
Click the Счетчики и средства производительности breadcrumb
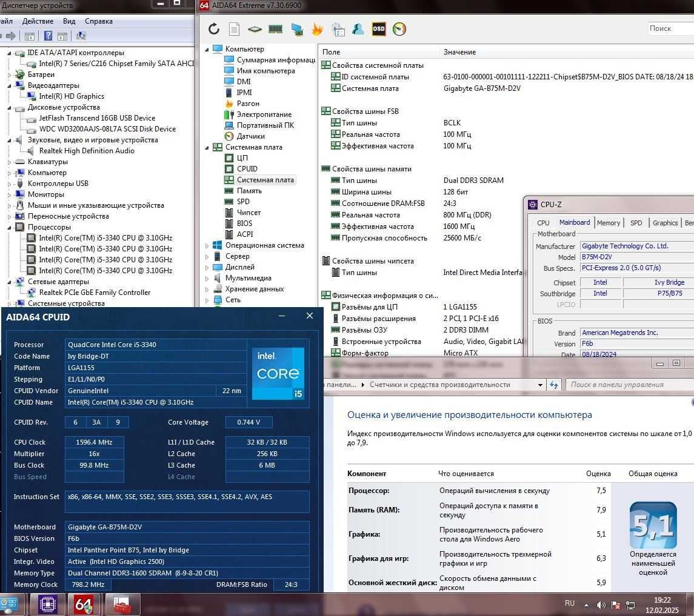tap(440, 385)
